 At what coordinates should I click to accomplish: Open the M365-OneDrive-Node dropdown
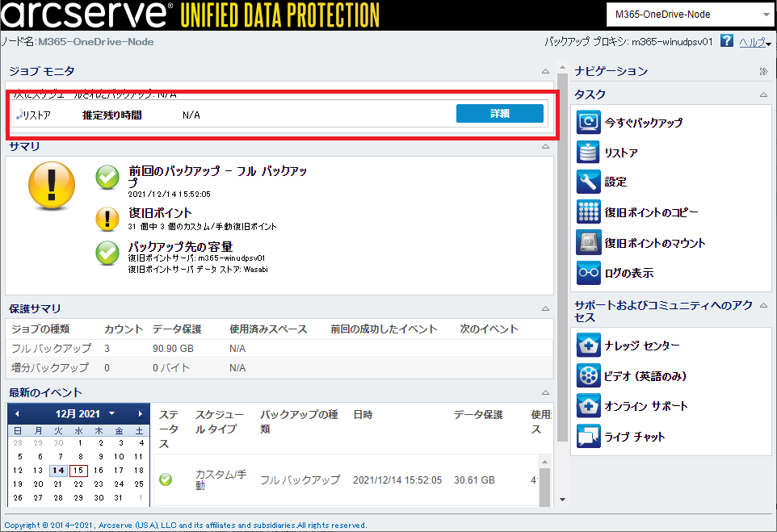click(689, 15)
